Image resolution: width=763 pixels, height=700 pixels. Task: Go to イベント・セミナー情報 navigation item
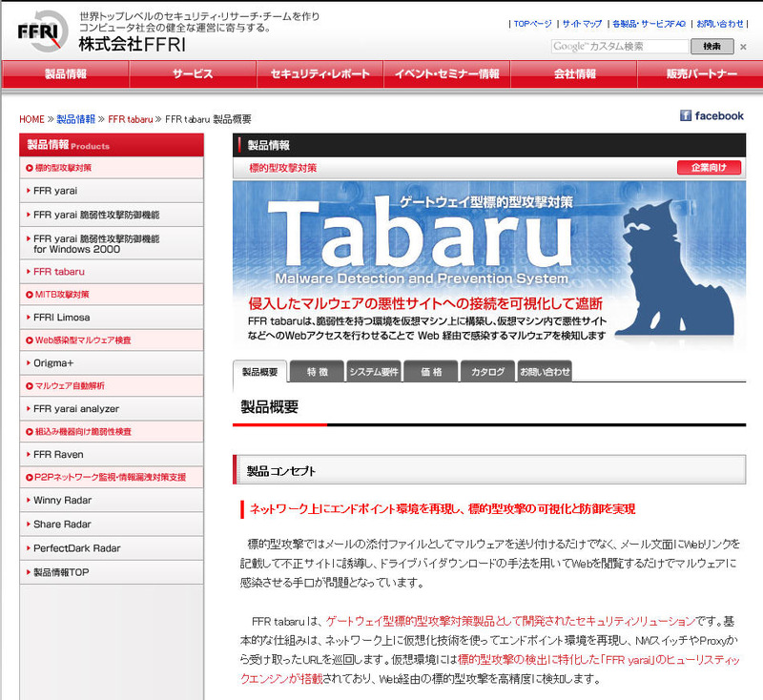[x=446, y=74]
